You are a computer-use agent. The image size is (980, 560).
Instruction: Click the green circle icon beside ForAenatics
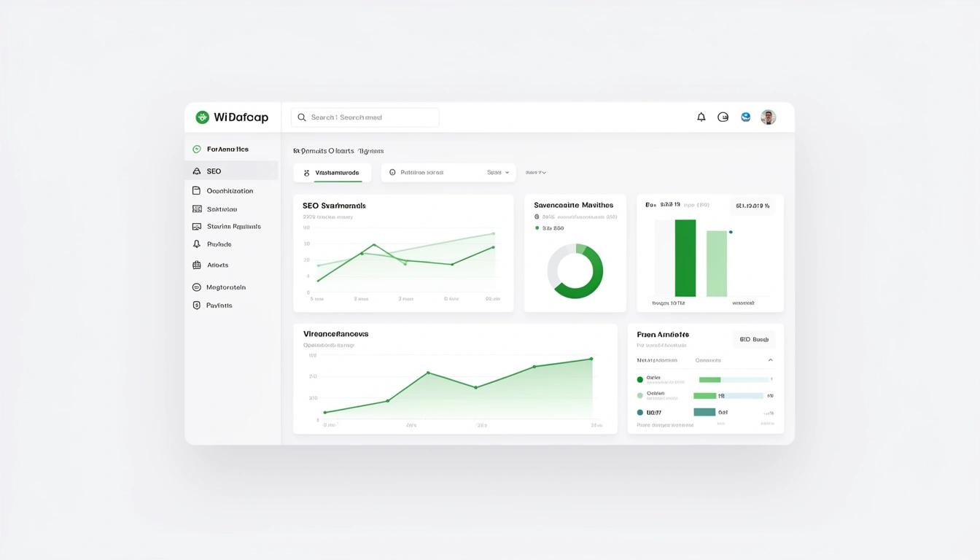pos(196,149)
